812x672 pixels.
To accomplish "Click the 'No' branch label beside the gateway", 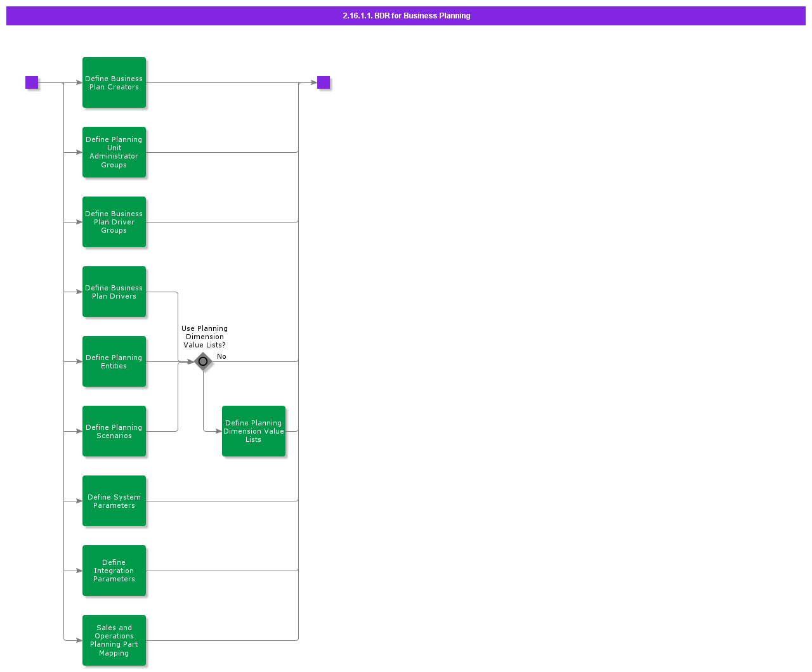I will pyautogui.click(x=221, y=356).
